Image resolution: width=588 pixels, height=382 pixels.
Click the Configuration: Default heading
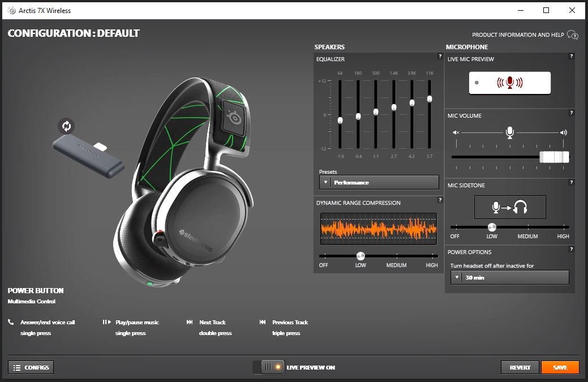74,33
